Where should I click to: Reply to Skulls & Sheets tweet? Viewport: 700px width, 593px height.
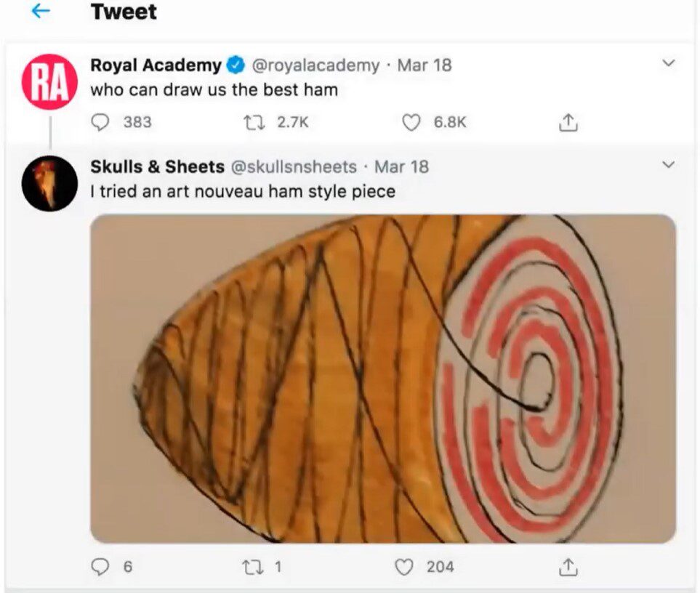pyautogui.click(x=100, y=566)
